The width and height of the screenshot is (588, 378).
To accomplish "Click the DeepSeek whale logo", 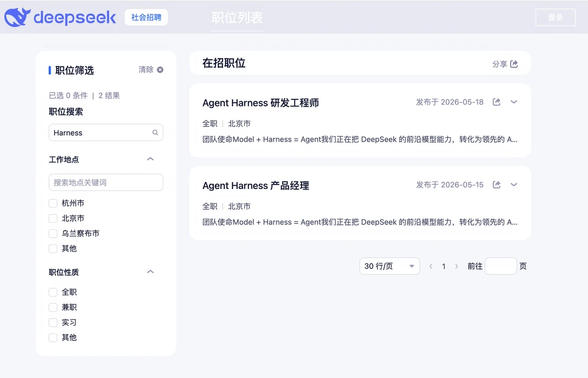I will click(x=17, y=17).
